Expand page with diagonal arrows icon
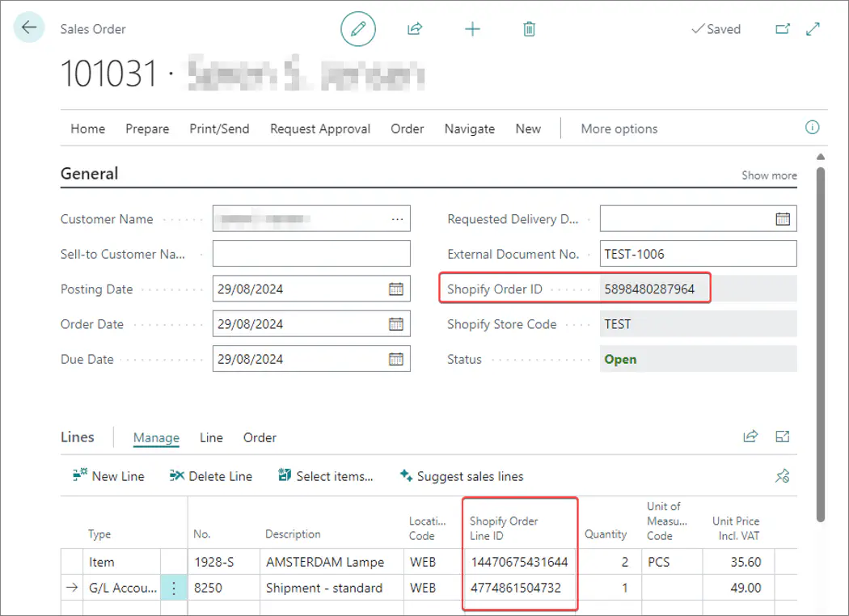This screenshot has width=849, height=616. 813,28
